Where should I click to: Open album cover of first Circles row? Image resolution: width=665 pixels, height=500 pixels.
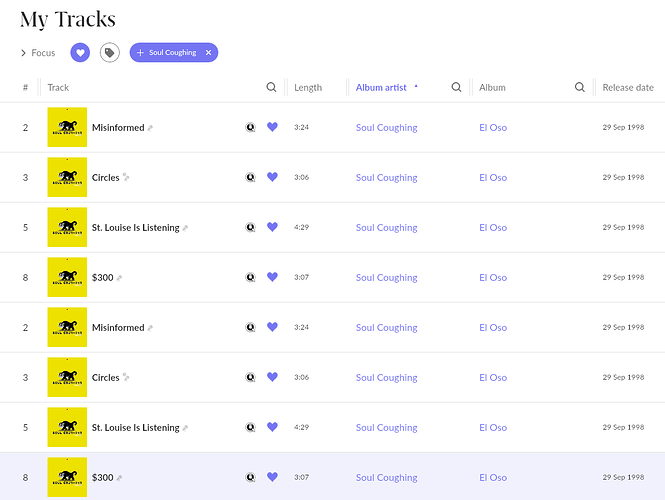click(67, 177)
